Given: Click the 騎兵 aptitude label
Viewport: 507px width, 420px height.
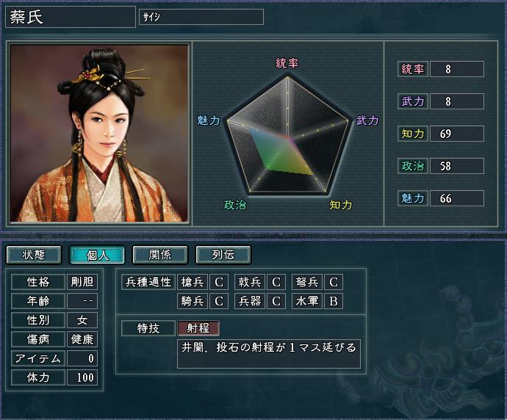Looking at the screenshot, I should (193, 301).
